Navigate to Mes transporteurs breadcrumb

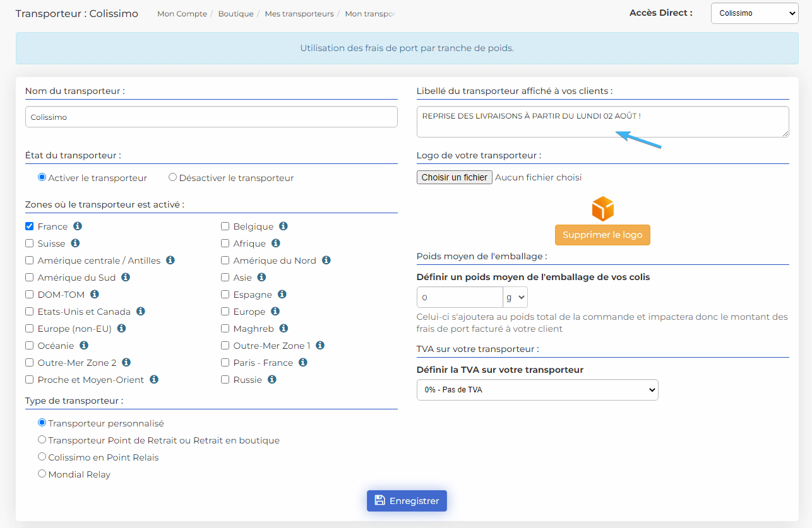[299, 14]
